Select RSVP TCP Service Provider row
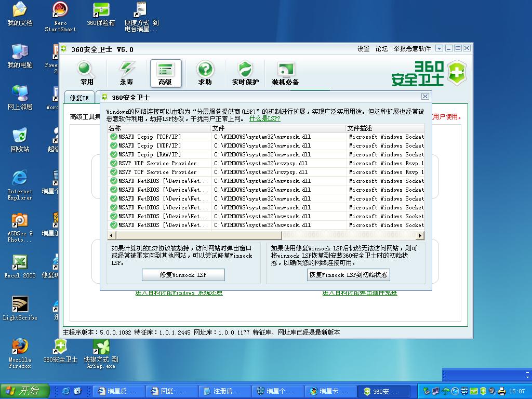532x399 pixels. [265, 172]
